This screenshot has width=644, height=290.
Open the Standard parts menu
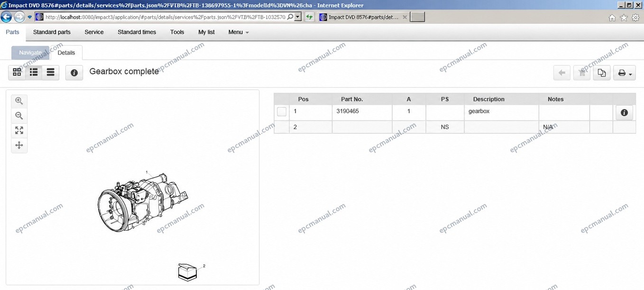point(52,32)
